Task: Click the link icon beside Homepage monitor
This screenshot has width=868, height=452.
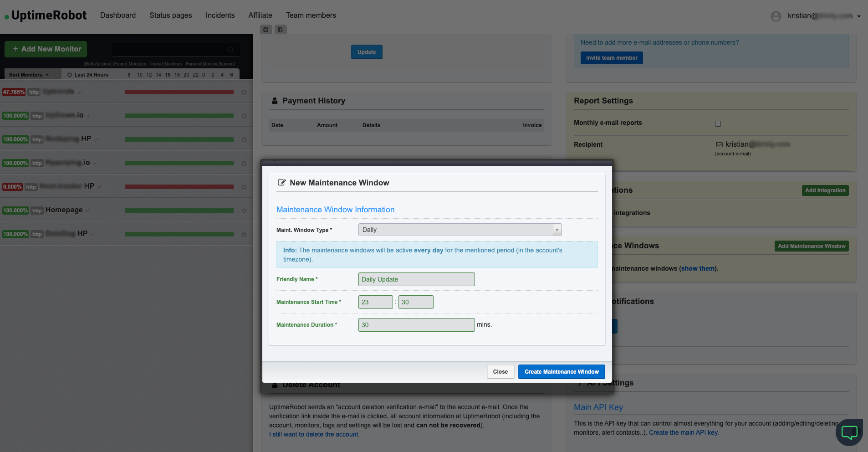Action: coord(88,211)
